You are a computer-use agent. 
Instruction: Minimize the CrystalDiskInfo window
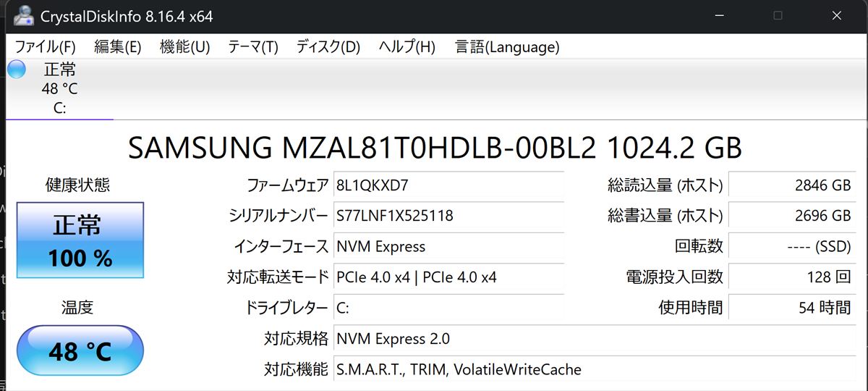coord(719,15)
